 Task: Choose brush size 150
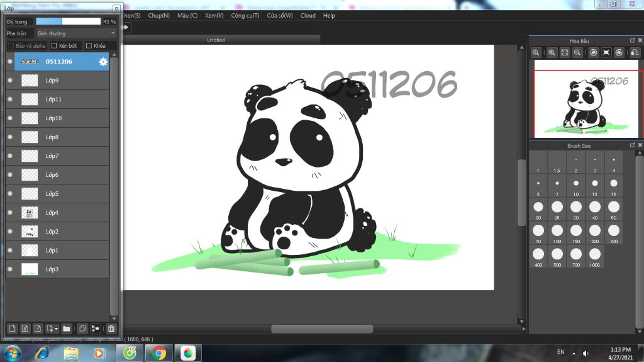coord(576,234)
